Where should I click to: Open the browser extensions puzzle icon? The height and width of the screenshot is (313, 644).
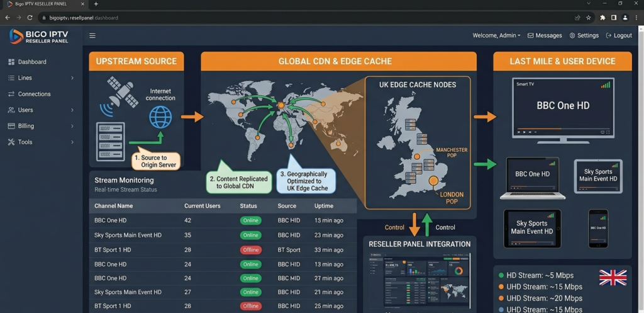602,18
